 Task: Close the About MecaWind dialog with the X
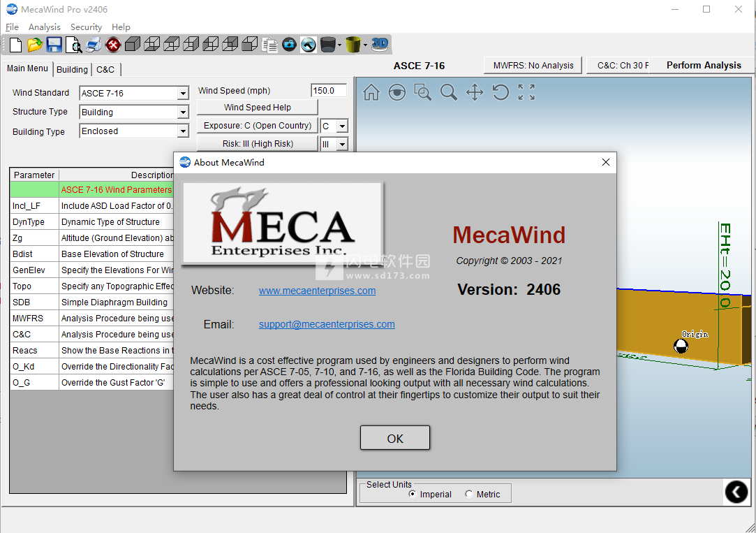point(606,163)
